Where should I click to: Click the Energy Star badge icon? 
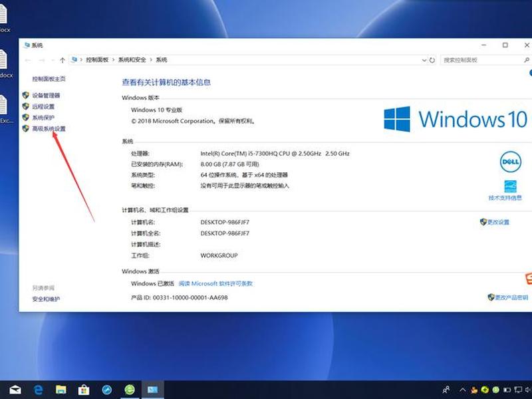click(x=510, y=186)
